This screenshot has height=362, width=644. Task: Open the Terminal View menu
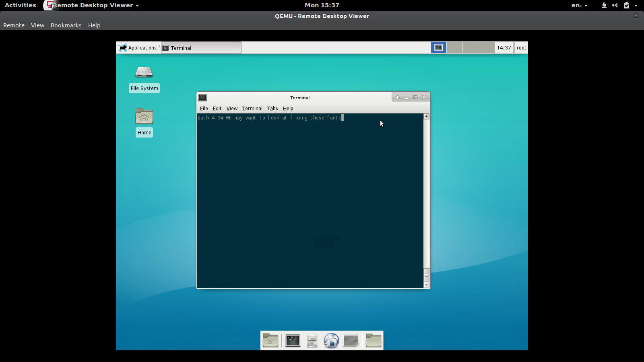click(232, 109)
